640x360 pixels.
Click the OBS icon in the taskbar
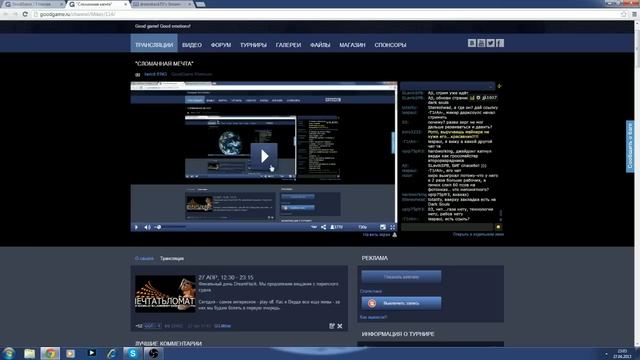tap(153, 353)
